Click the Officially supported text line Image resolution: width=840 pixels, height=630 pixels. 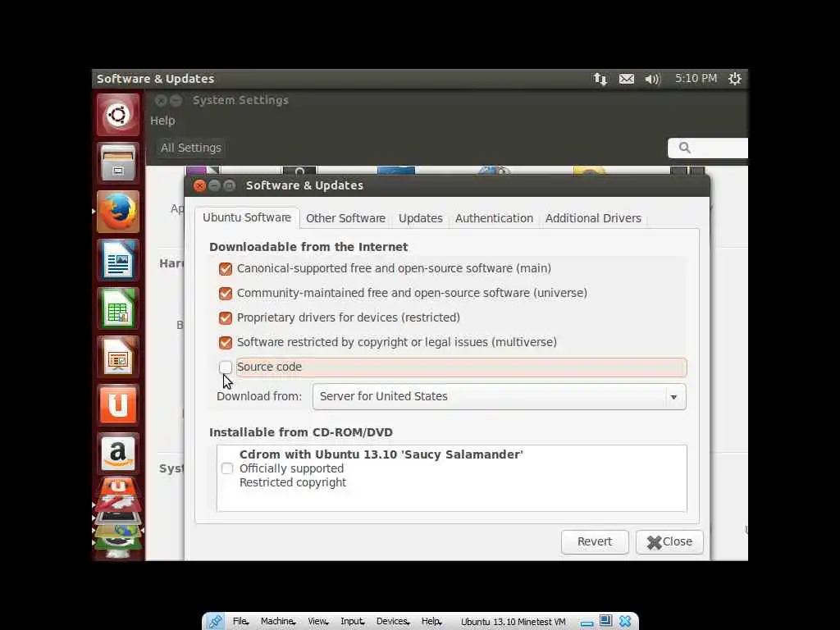pyautogui.click(x=291, y=468)
